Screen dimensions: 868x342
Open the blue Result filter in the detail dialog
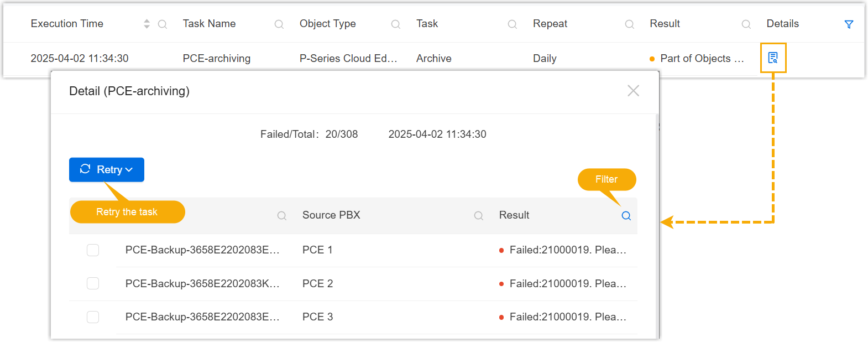(626, 216)
